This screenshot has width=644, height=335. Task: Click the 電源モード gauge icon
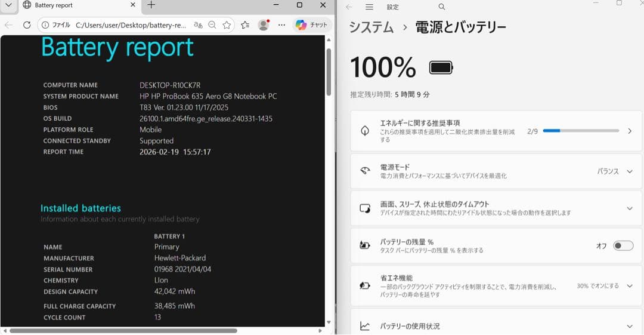(x=365, y=171)
